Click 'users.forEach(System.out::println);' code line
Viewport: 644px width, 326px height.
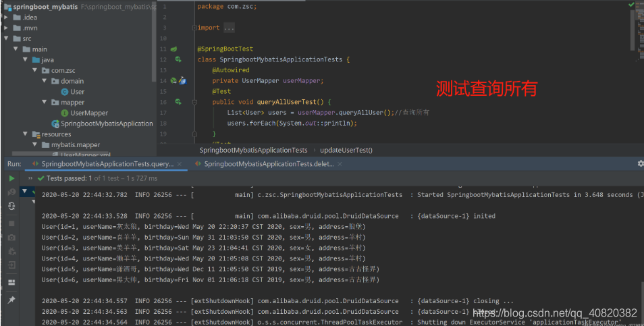click(x=292, y=123)
